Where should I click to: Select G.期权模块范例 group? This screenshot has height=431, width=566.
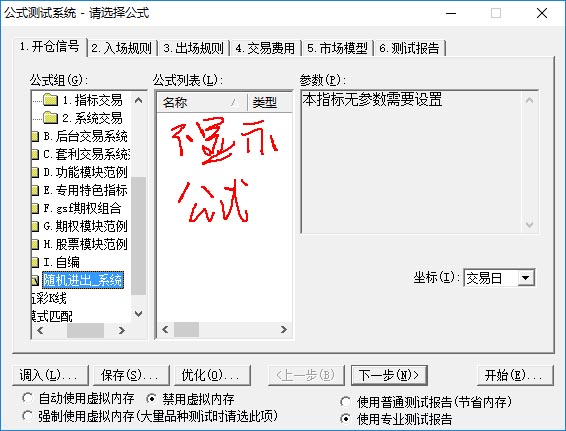tap(85, 226)
